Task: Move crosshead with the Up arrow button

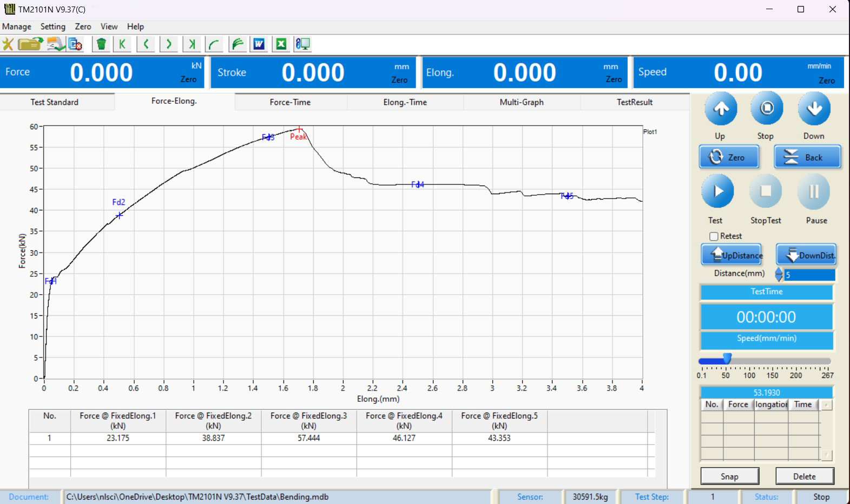Action: click(720, 109)
